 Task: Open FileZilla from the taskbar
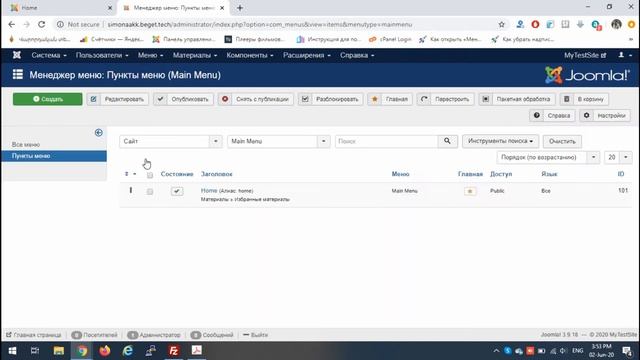173,351
